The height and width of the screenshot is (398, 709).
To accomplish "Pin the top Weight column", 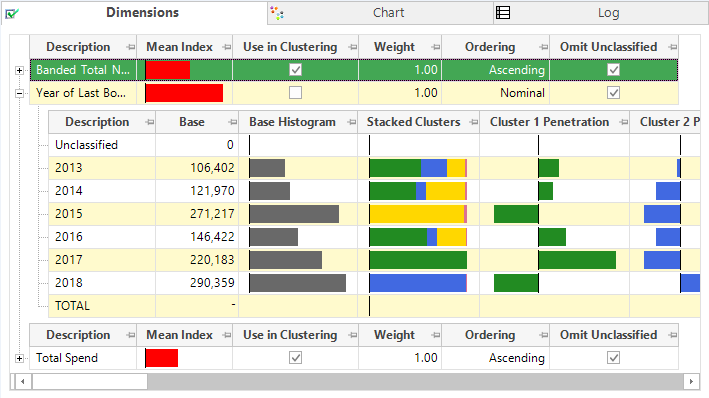I will (x=435, y=47).
